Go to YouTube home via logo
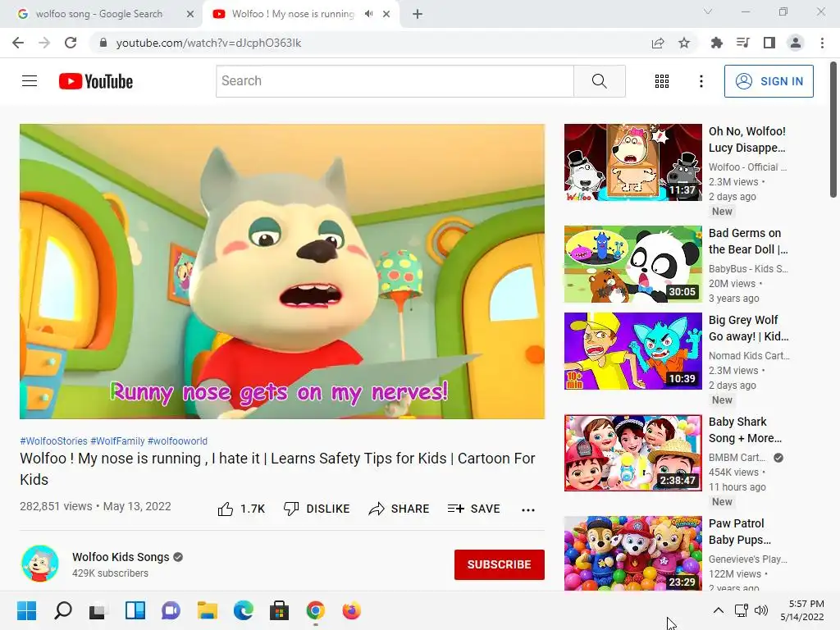This screenshot has height=630, width=840. pos(95,81)
